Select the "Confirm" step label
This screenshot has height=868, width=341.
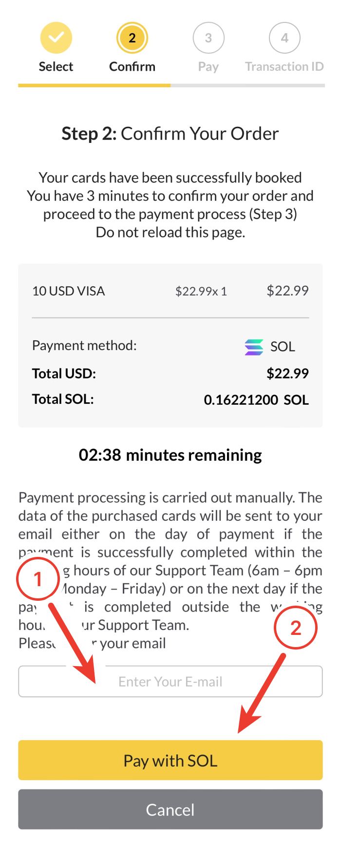[x=132, y=67]
